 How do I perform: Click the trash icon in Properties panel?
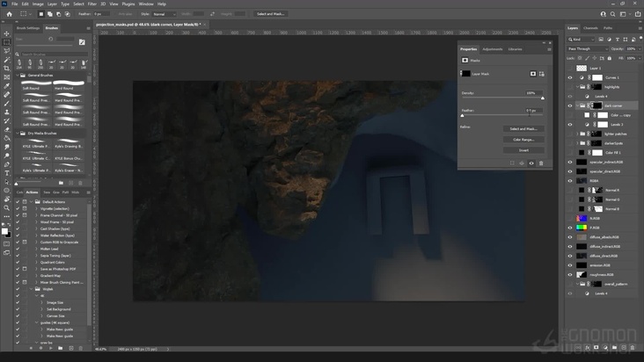coord(541,163)
